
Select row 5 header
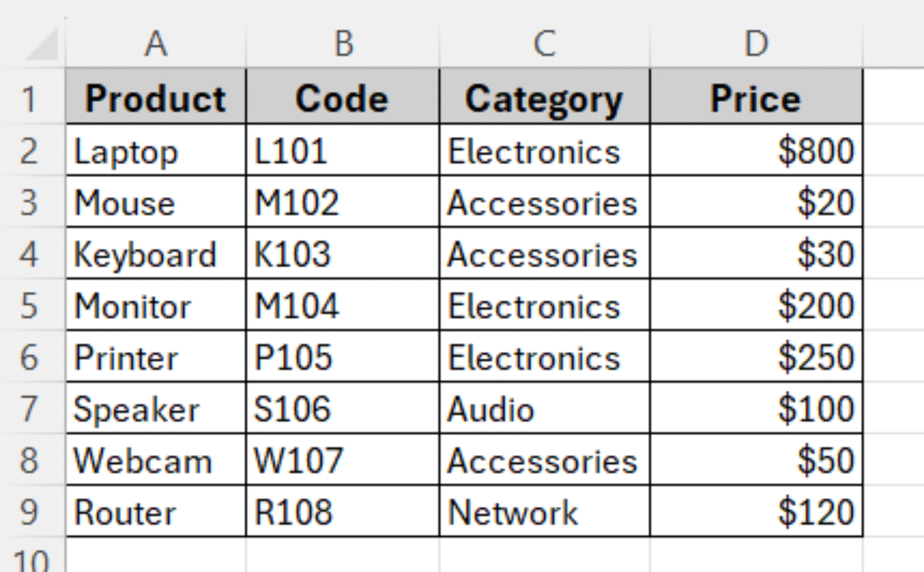[x=30, y=305]
